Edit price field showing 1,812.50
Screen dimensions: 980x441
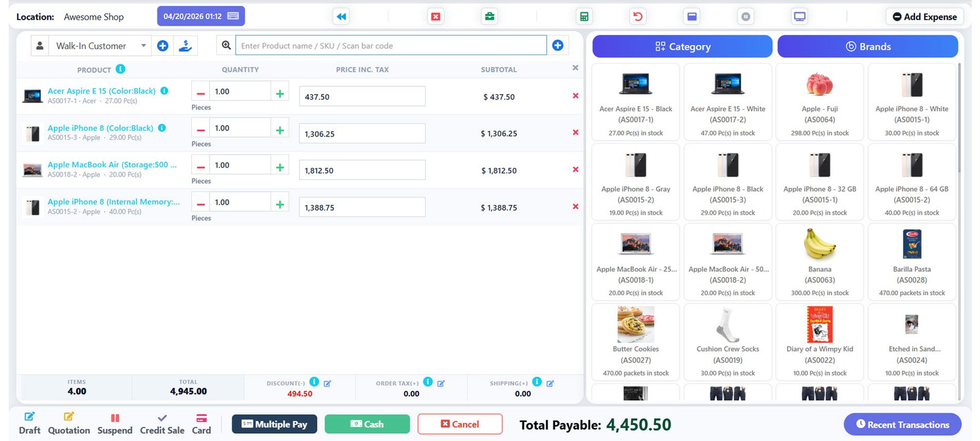(x=362, y=170)
